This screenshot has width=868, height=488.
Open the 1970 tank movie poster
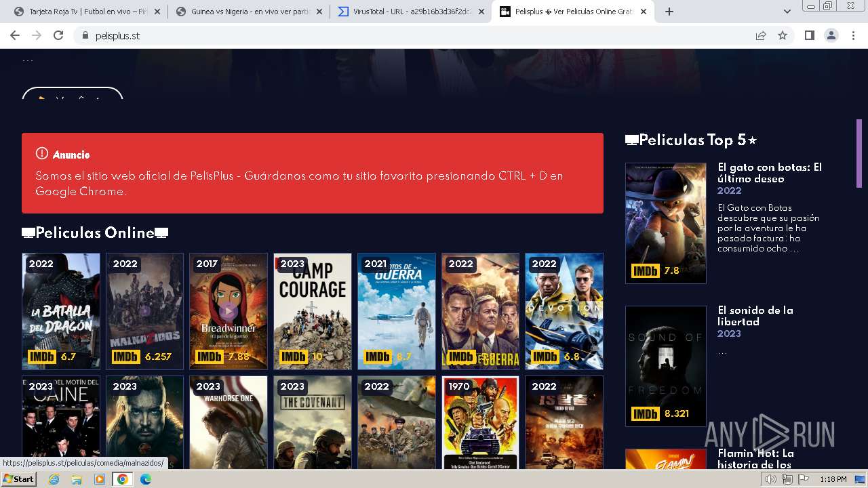pos(480,422)
